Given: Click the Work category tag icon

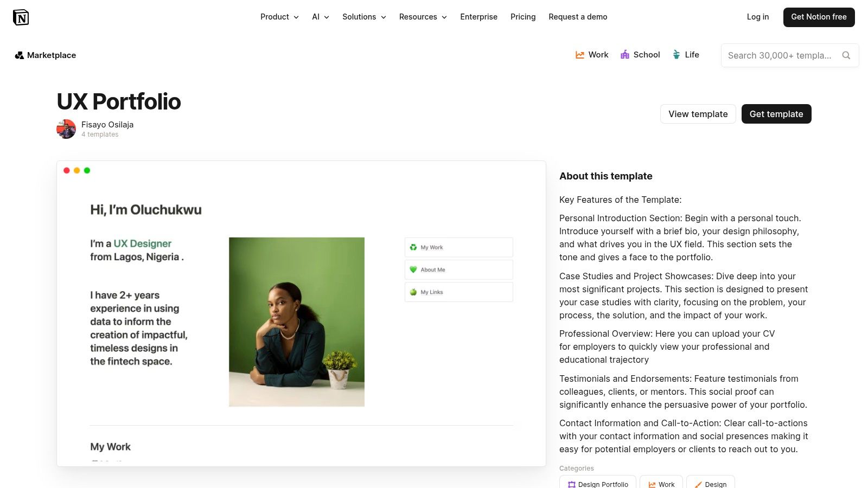Looking at the screenshot, I should pyautogui.click(x=652, y=485).
